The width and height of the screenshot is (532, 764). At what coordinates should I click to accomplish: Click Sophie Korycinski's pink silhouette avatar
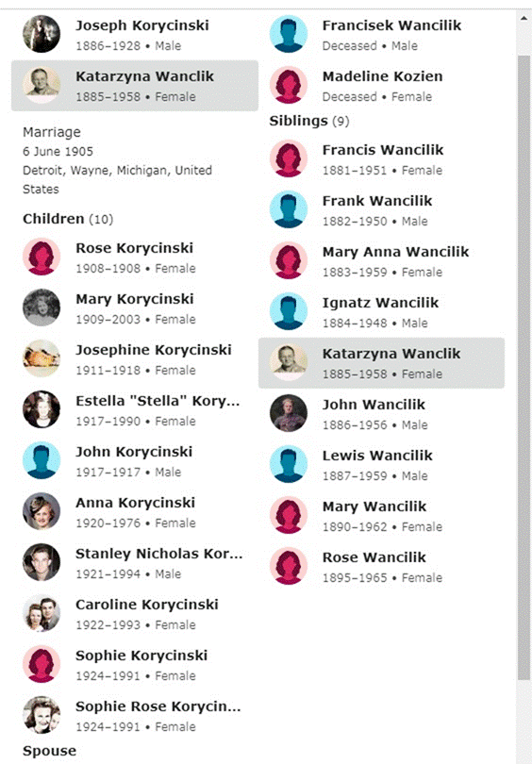click(x=42, y=664)
